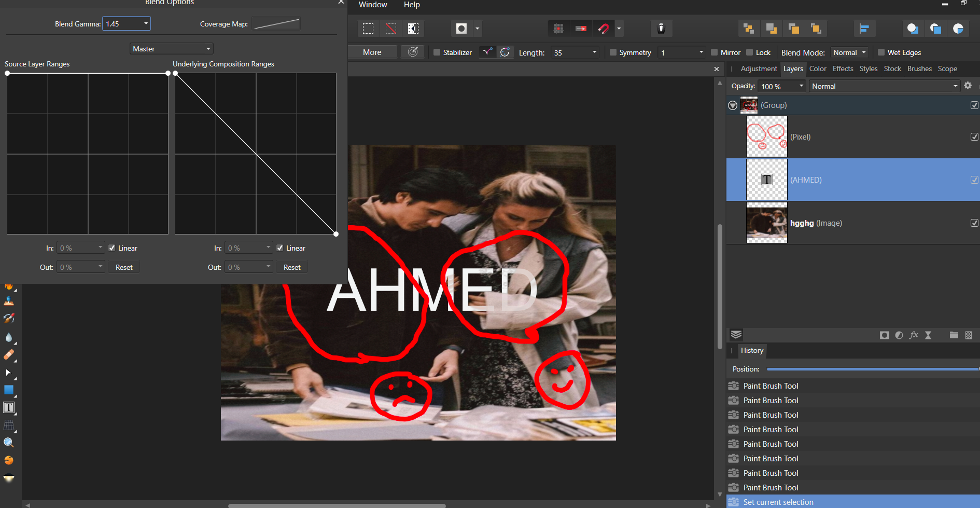980x508 pixels.
Task: Open Layers panel gear options
Action: pos(968,86)
